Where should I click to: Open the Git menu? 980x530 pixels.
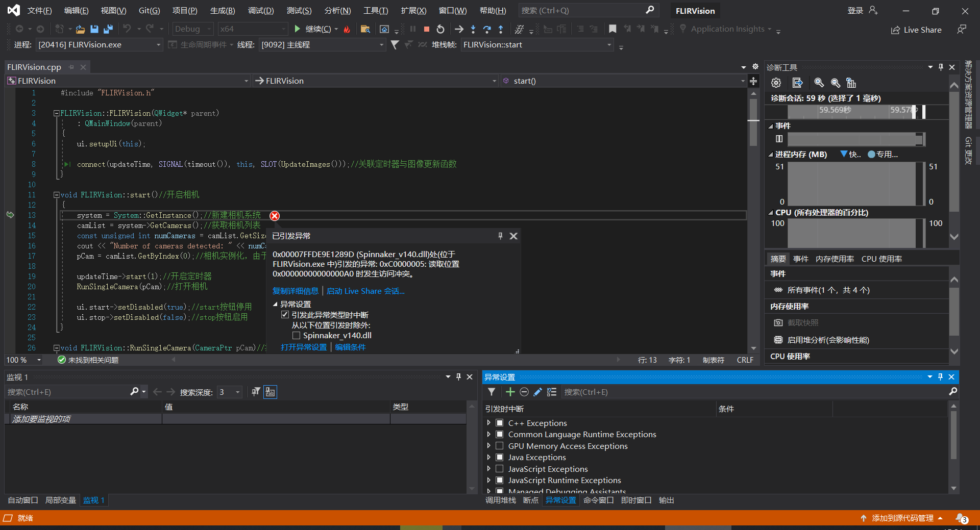150,11
